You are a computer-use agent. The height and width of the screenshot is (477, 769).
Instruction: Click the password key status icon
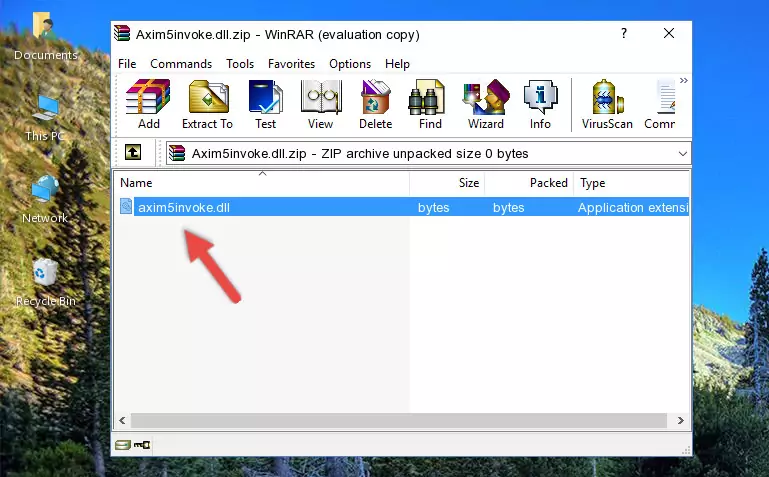[142, 445]
